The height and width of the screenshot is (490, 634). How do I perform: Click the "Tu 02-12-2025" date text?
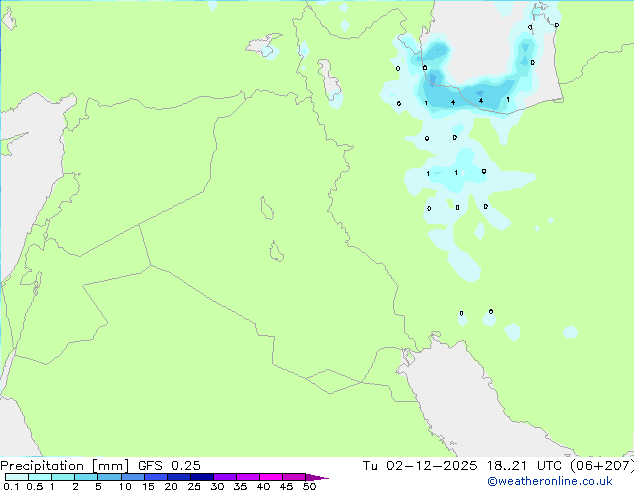point(420,466)
